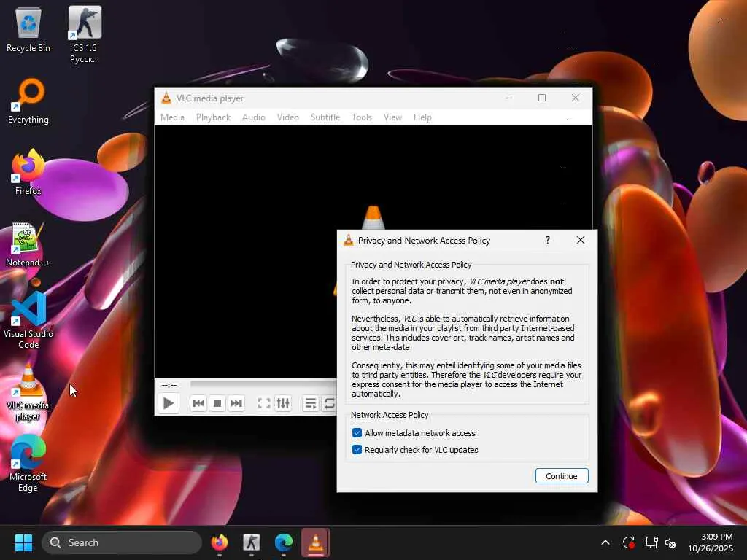Uncheck Regularly check for VLC updates

tap(357, 449)
